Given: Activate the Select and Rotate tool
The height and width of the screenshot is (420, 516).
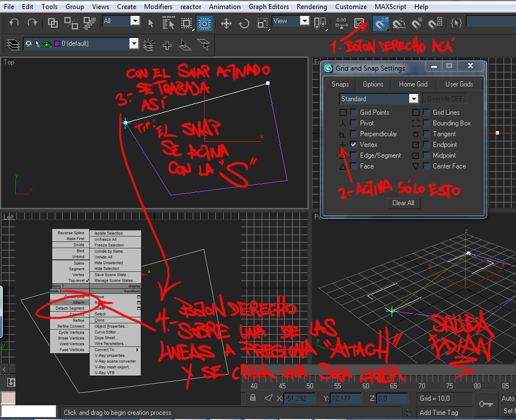Looking at the screenshot, I should click(x=244, y=23).
